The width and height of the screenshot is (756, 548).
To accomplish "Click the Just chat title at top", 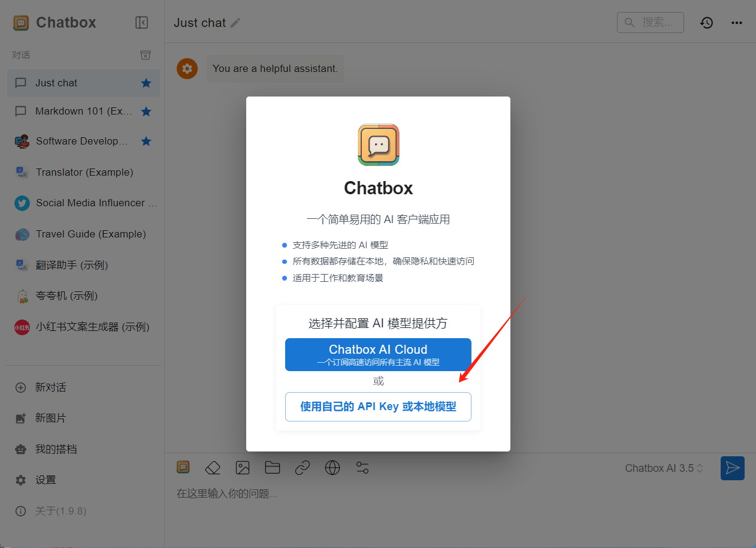I will point(200,23).
